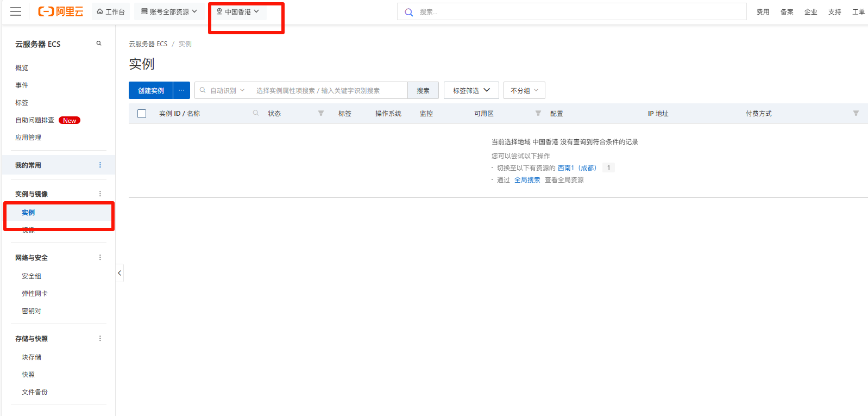Click the 存储与快照 section header
The image size is (868, 416).
point(32,339)
